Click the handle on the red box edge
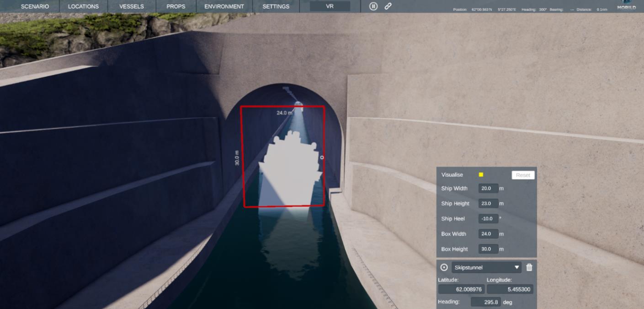The height and width of the screenshot is (309, 644). (x=322, y=157)
